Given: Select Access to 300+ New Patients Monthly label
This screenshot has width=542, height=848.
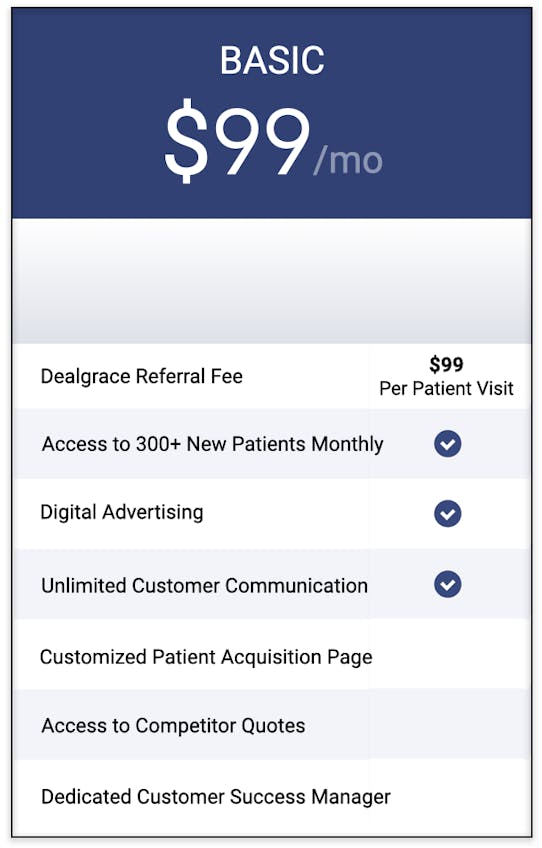Looking at the screenshot, I should coord(213,444).
